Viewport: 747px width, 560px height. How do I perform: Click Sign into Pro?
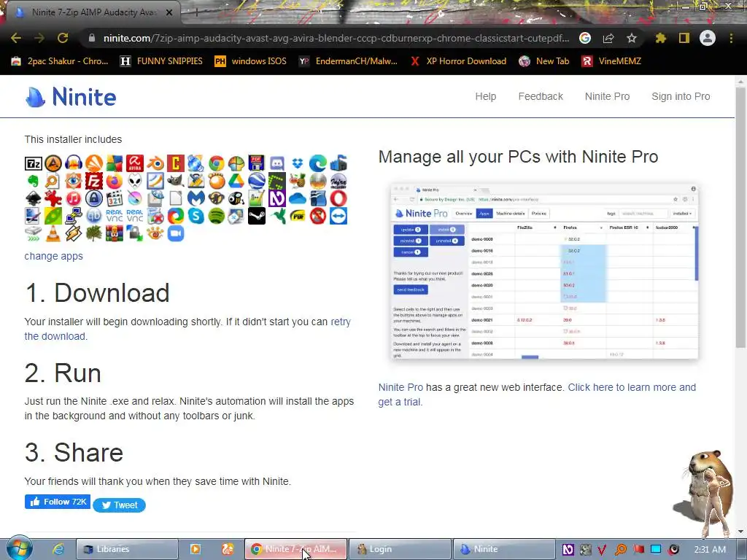coord(681,96)
